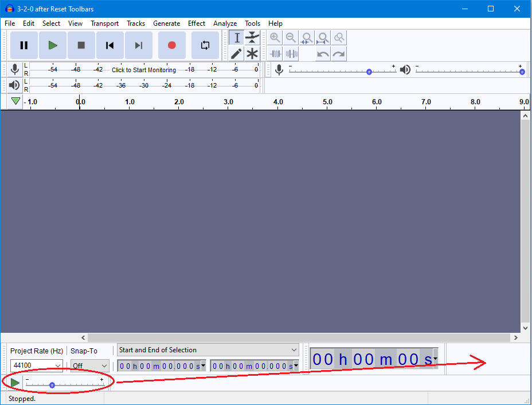Open the Generate menu
The width and height of the screenshot is (532, 405).
tap(167, 23)
